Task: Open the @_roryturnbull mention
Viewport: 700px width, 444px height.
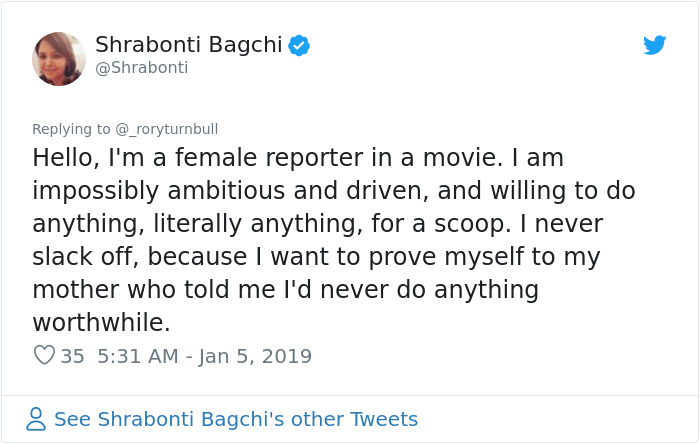Action: tap(168, 129)
